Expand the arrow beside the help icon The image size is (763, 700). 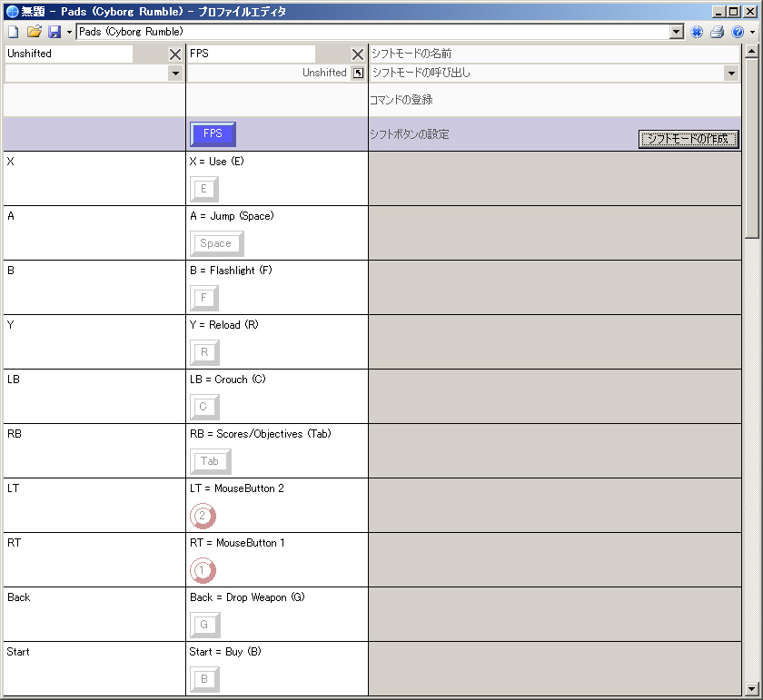coord(752,32)
